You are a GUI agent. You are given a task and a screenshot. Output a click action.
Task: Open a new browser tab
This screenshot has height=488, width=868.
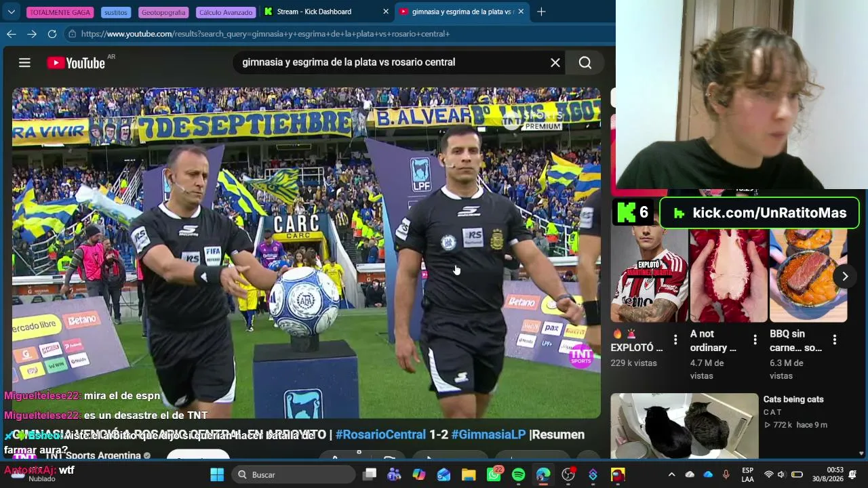coord(541,12)
